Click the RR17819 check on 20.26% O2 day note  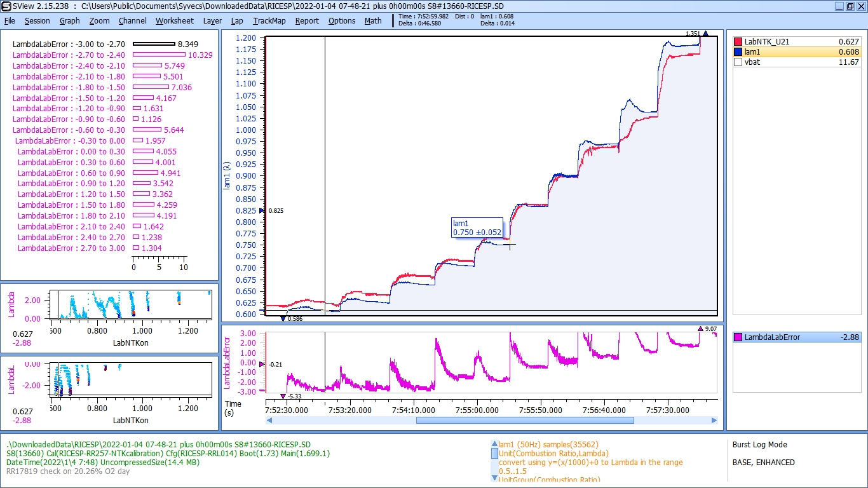coord(68,471)
